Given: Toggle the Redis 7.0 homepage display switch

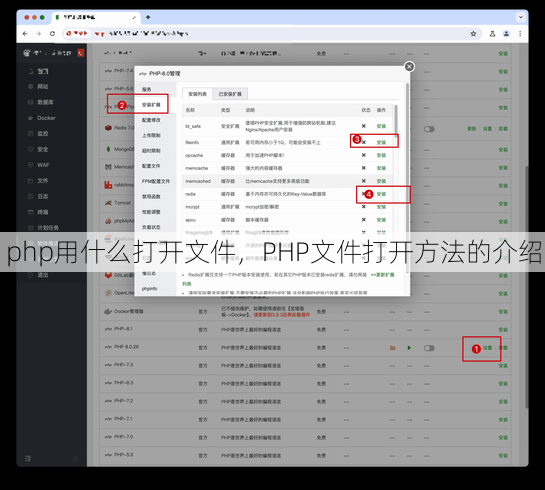Looking at the screenshot, I should pyautogui.click(x=429, y=129).
